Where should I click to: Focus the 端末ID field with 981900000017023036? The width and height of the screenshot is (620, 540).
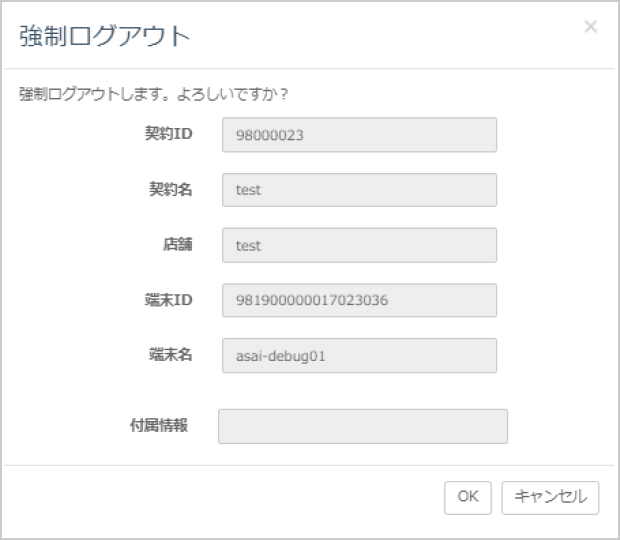359,300
